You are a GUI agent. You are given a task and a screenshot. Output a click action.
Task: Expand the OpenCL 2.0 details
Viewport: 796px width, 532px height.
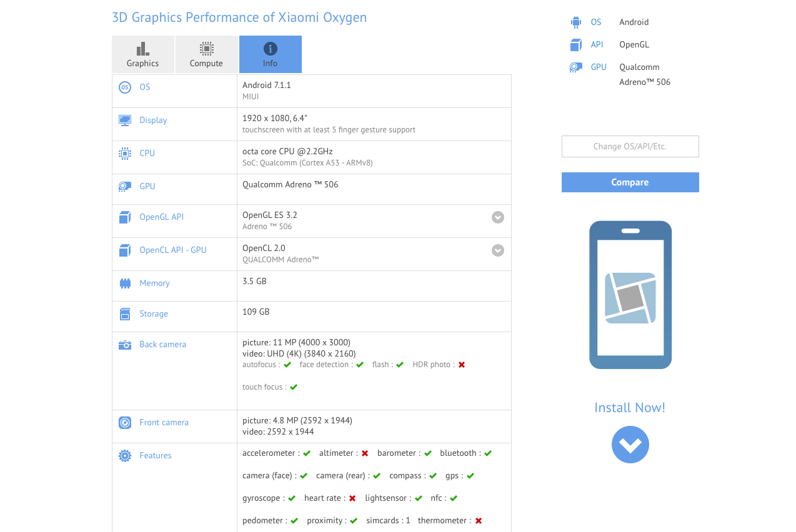498,250
